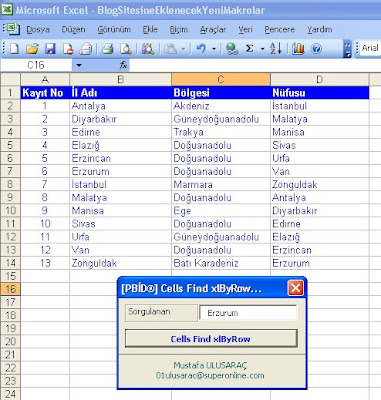The height and width of the screenshot is (400, 381).
Task: Click the Research binoculars icon
Action: coord(148,49)
